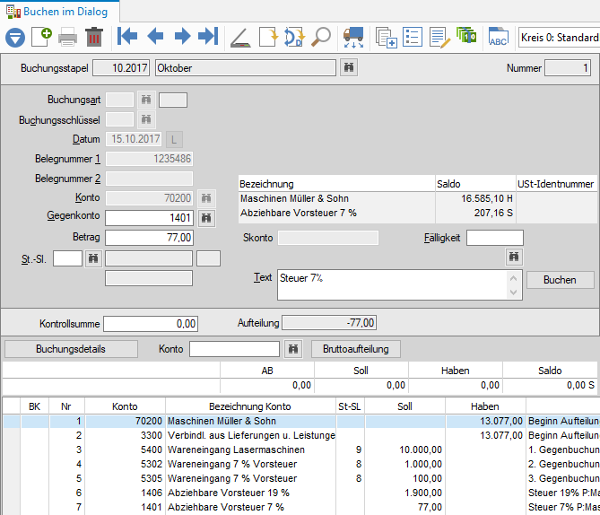Jump to last record arrow icon

tap(209, 37)
